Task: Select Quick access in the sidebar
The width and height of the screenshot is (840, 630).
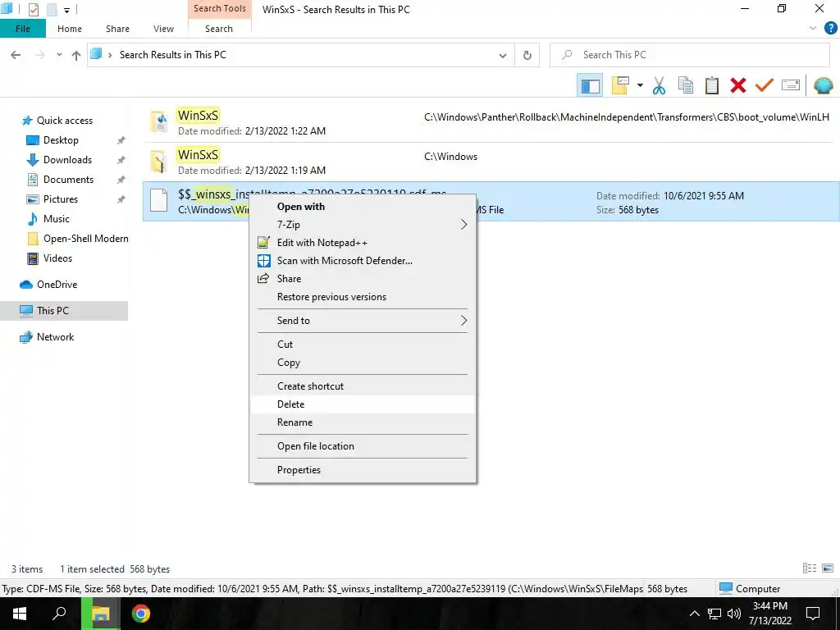Action: click(64, 121)
